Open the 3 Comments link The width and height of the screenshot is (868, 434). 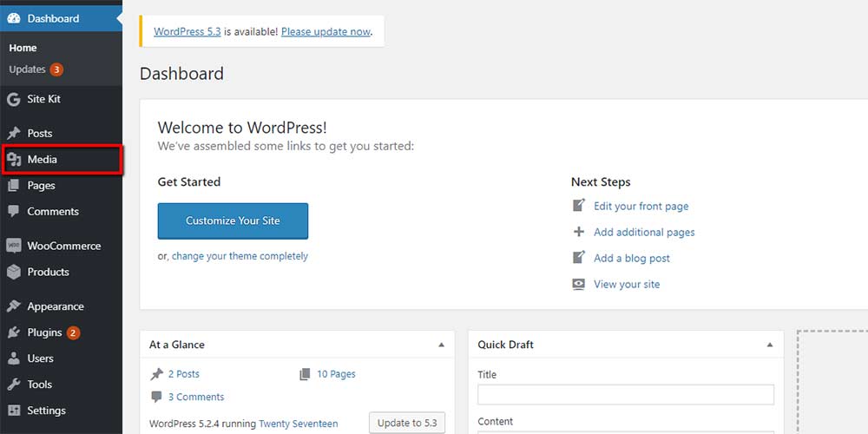click(x=196, y=397)
